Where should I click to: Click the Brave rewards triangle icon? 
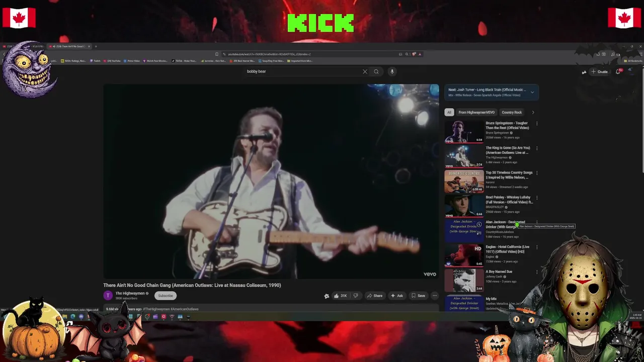coord(420,54)
